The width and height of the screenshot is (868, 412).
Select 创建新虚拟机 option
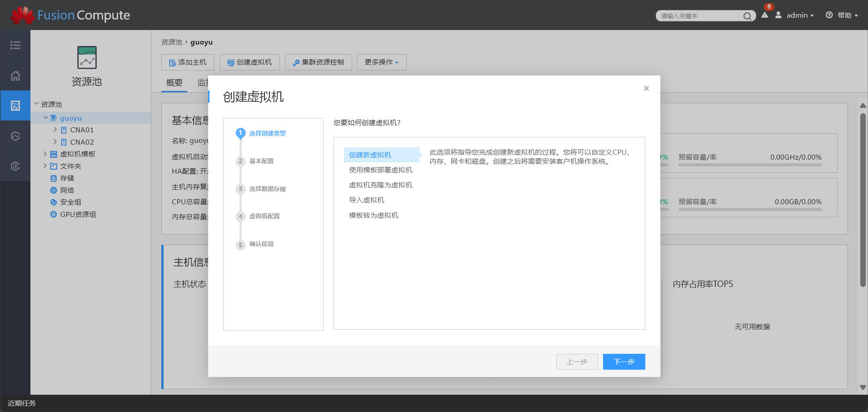tap(382, 155)
